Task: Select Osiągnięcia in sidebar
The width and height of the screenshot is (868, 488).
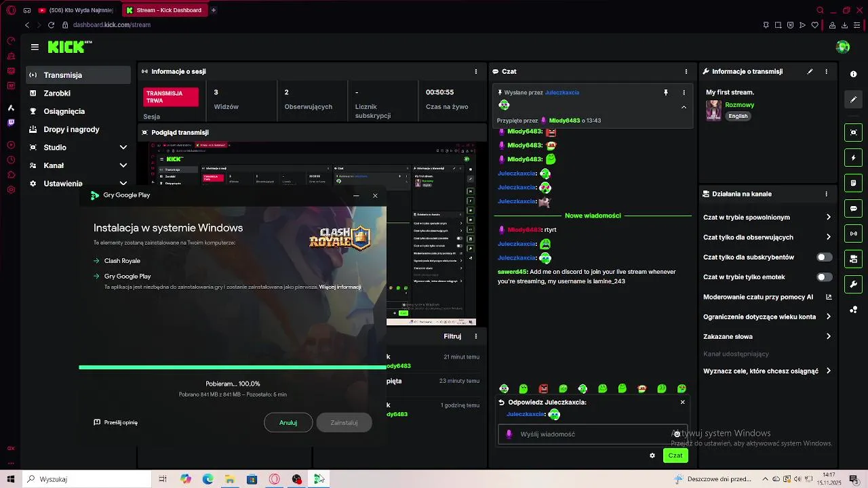Action: [x=79, y=111]
